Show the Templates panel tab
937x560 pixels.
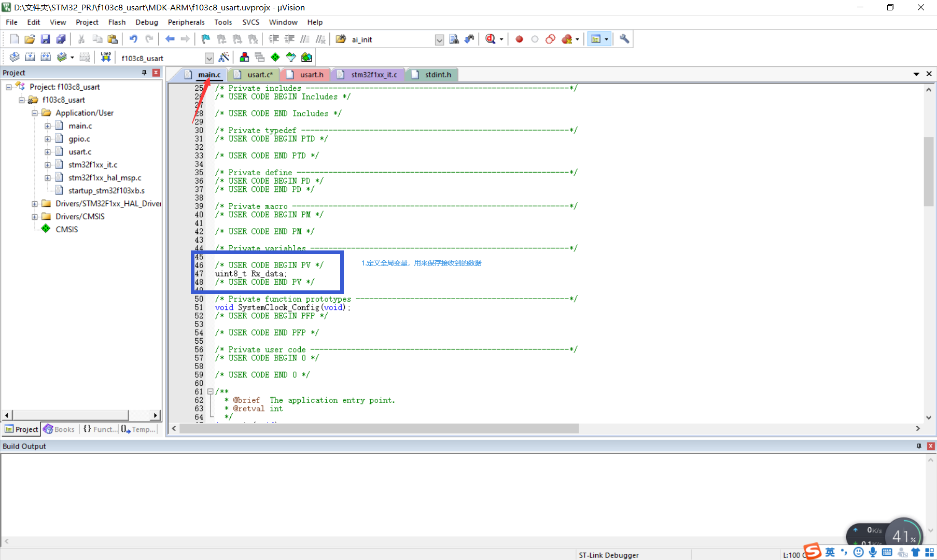[x=139, y=429]
